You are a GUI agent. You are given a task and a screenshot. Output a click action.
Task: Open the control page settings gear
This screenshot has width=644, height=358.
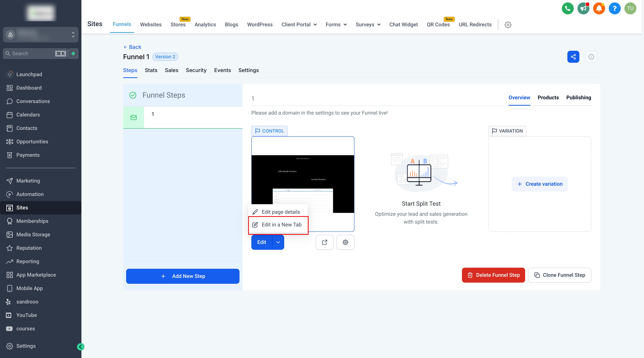coord(345,242)
